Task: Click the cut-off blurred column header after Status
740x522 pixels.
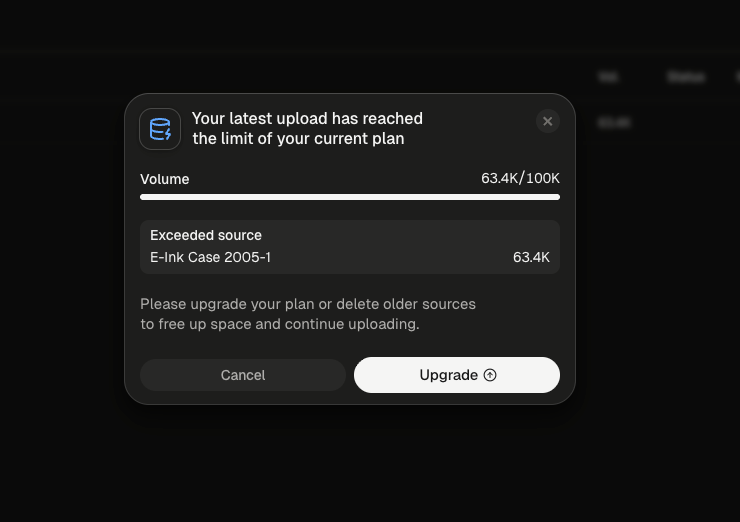Action: [738, 77]
